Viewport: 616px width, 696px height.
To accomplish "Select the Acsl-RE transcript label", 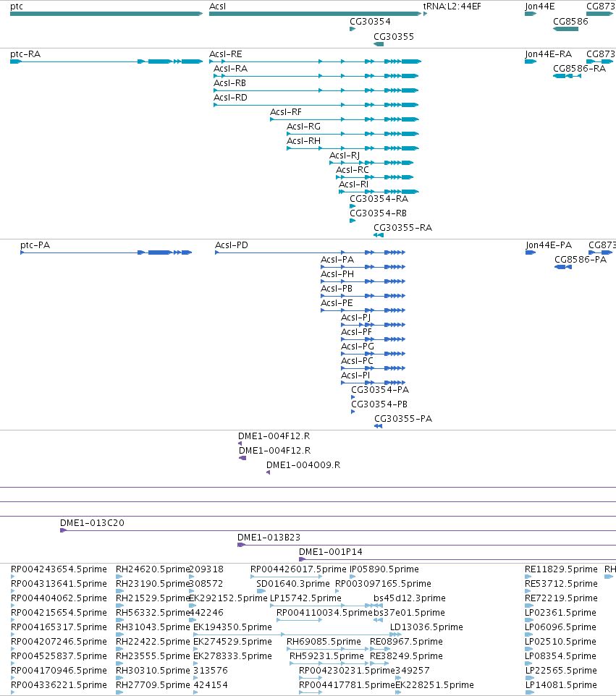I will click(x=226, y=54).
